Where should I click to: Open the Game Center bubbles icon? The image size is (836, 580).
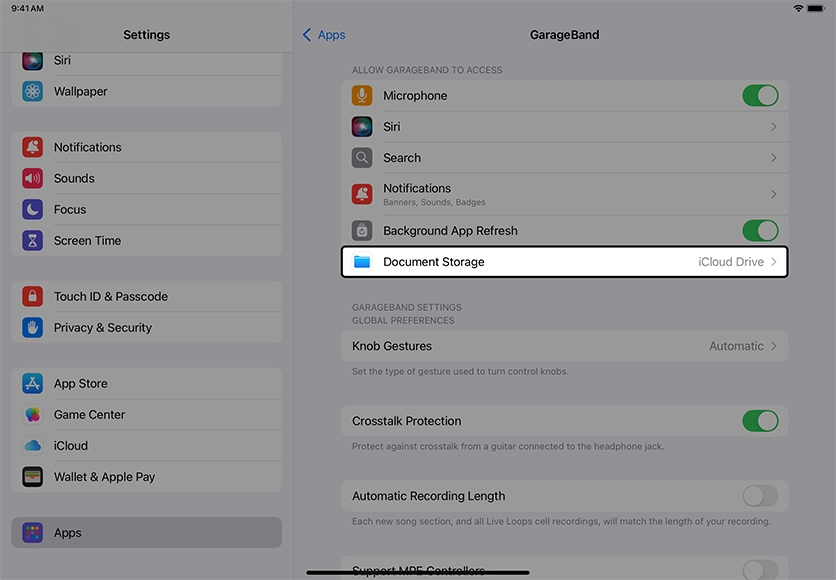[33, 415]
